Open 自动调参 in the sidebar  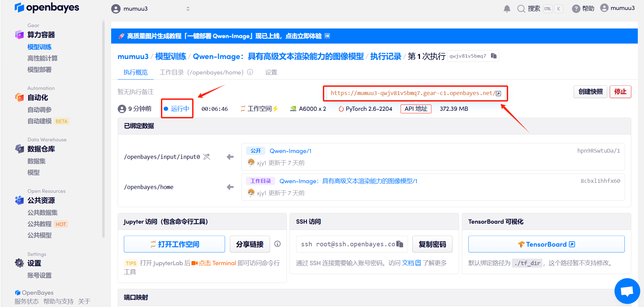click(x=39, y=110)
